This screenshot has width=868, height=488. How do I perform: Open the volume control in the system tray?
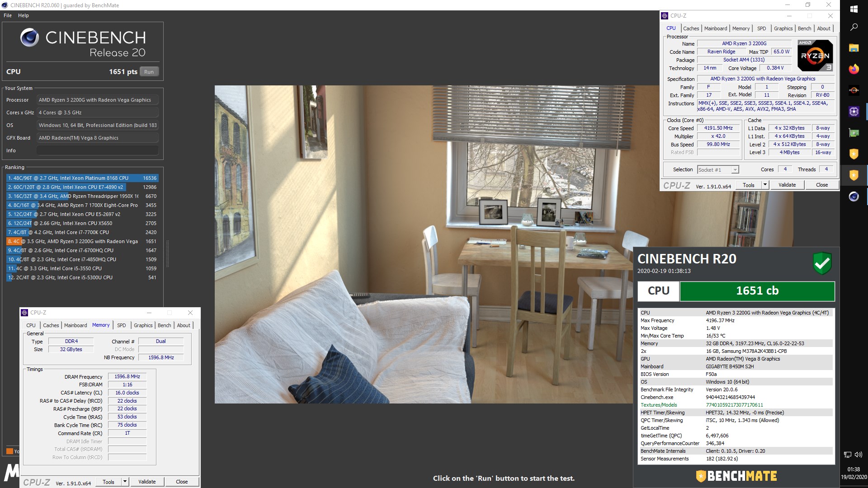859,455
